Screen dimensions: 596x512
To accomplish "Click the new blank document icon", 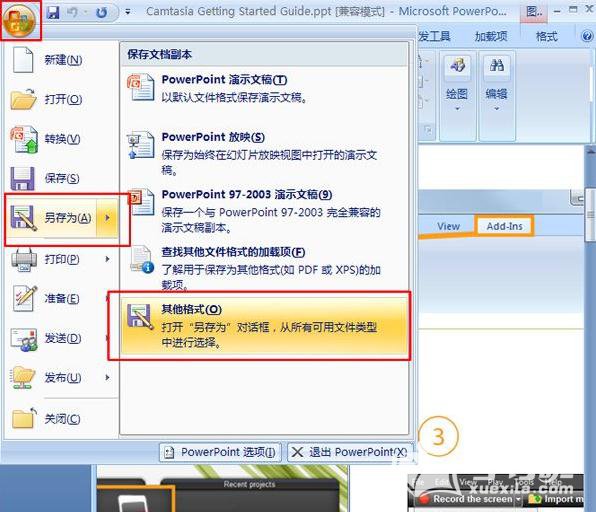I will point(23,60).
